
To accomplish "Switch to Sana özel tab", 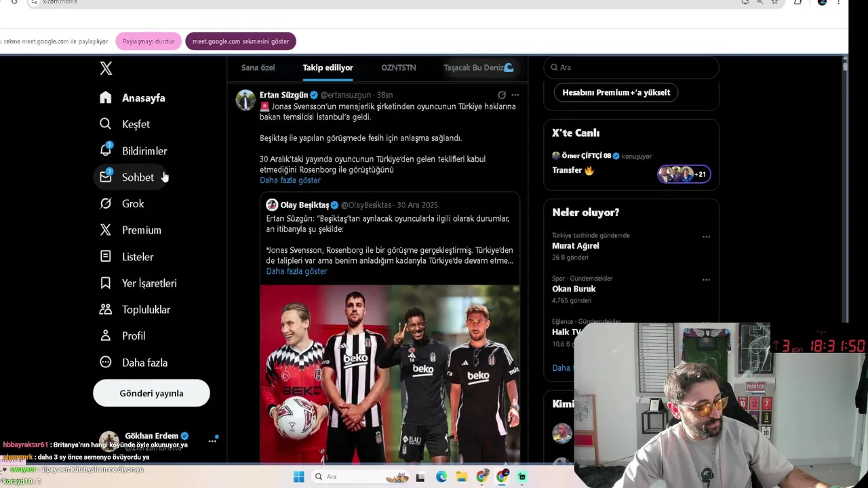I will pos(258,68).
